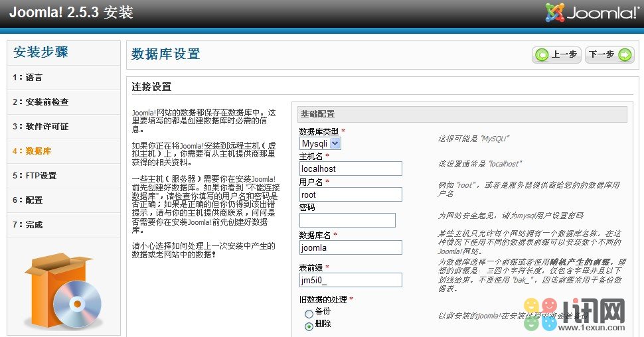Go to step 5: FTP设置
This screenshot has height=337, width=644.
coord(34,176)
